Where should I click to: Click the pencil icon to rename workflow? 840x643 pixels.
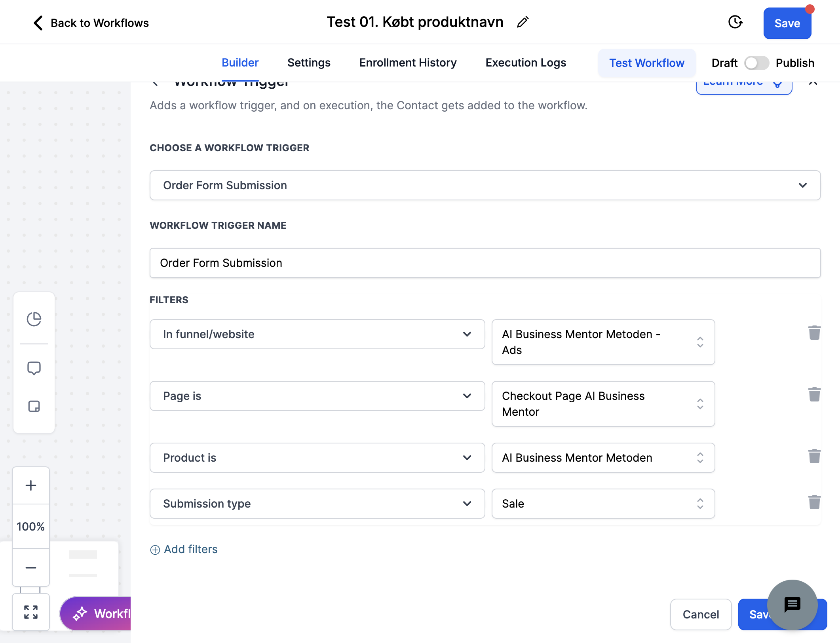[x=523, y=22]
